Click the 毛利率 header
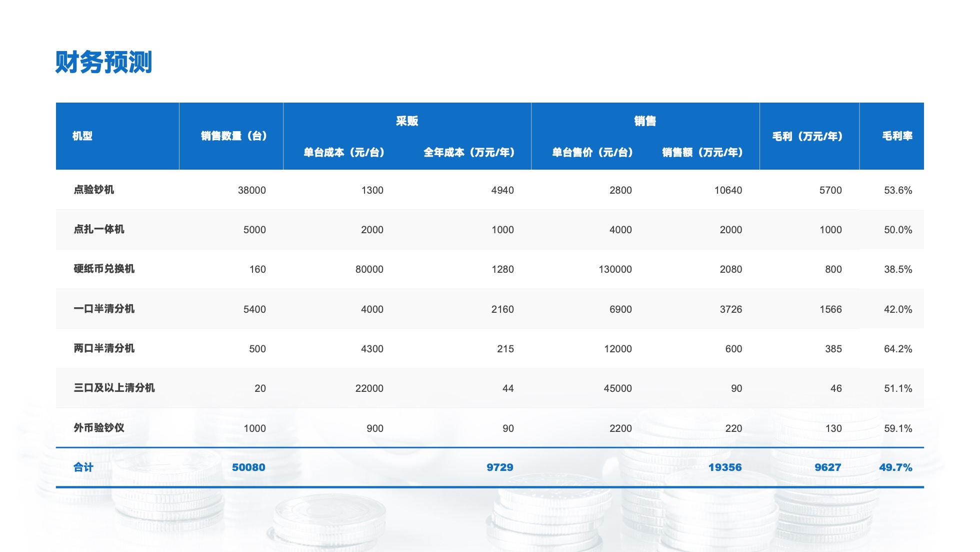The width and height of the screenshot is (980, 552). 897,136
